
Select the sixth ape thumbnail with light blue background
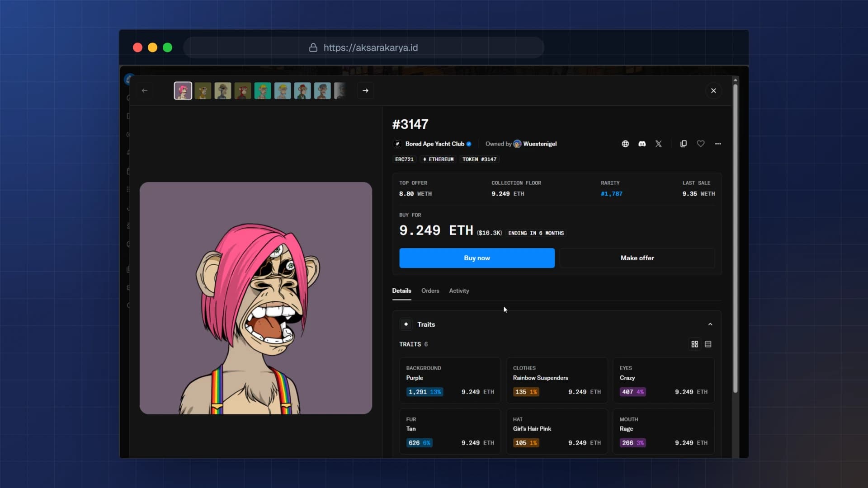[283, 91]
